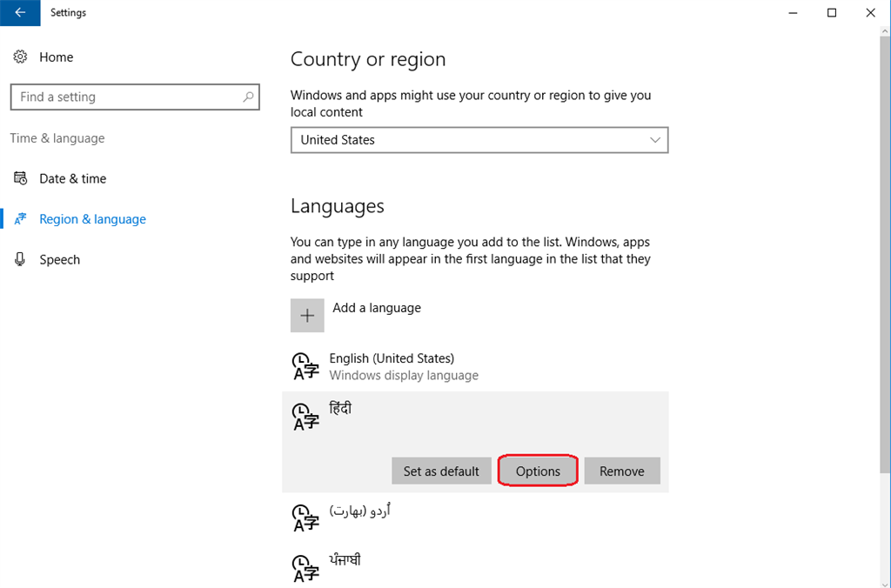Image resolution: width=891 pixels, height=588 pixels.
Task: Click the search magnifier in Find a setting
Action: pos(247,97)
